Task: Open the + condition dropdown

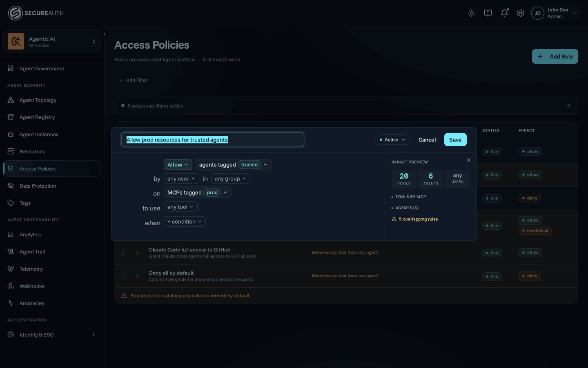Action: coord(185,222)
